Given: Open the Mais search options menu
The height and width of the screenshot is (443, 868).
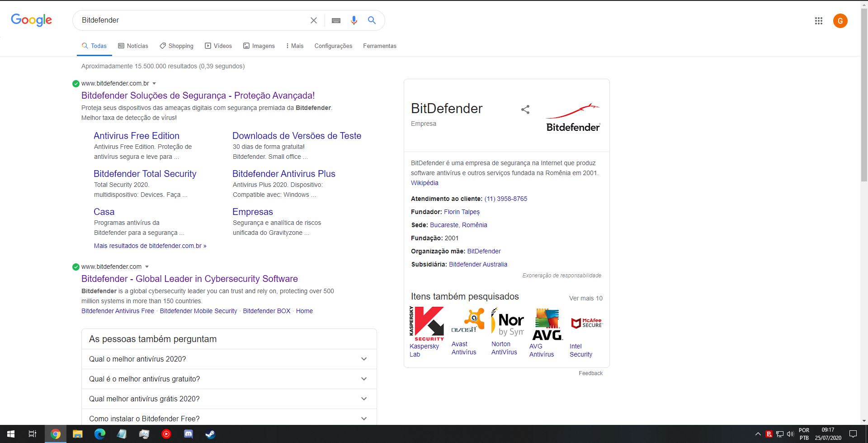Looking at the screenshot, I should pyautogui.click(x=295, y=46).
